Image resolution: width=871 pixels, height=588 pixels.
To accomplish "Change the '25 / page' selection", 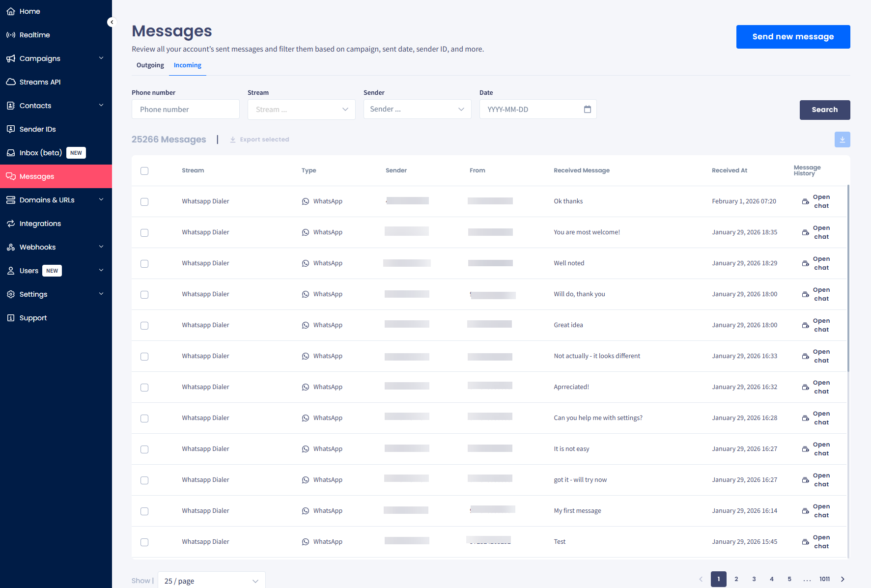I will tap(211, 581).
